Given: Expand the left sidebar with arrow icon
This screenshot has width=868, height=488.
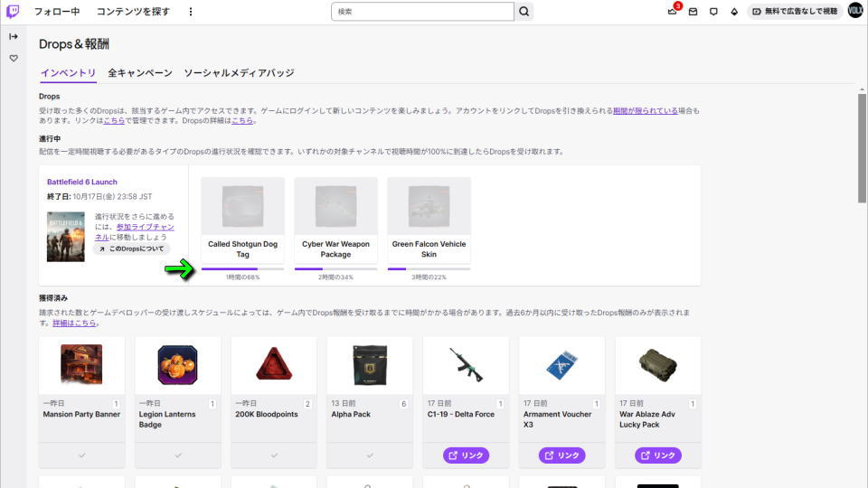Looking at the screenshot, I should click(14, 37).
